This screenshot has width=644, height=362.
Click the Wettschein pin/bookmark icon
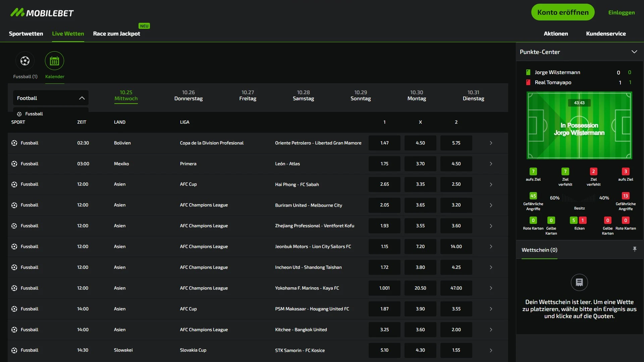tap(635, 249)
